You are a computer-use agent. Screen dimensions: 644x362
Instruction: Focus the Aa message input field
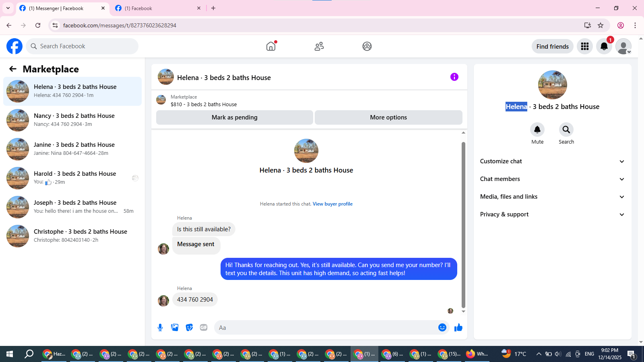pos(326,327)
